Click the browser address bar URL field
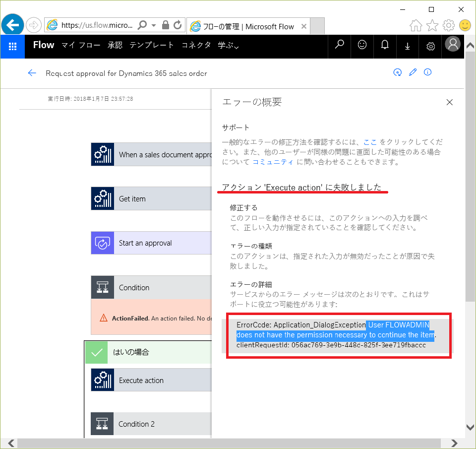The height and width of the screenshot is (449, 476). (x=97, y=25)
